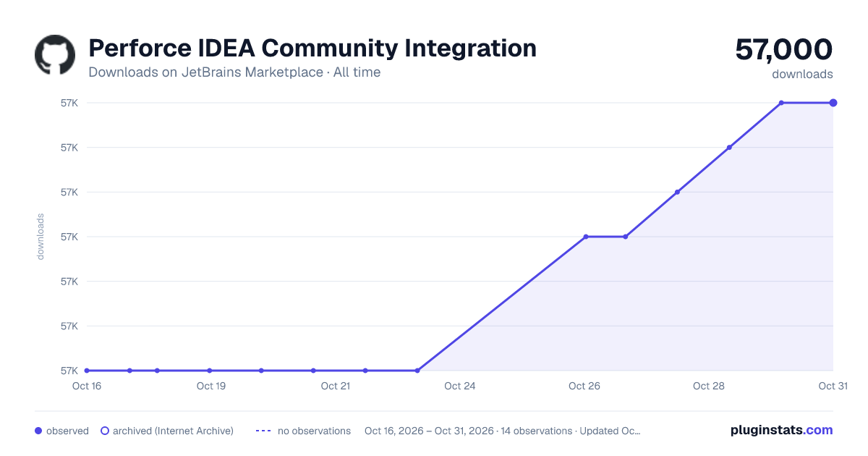
Task: Select the data point above Oct 26
Action: 586,237
